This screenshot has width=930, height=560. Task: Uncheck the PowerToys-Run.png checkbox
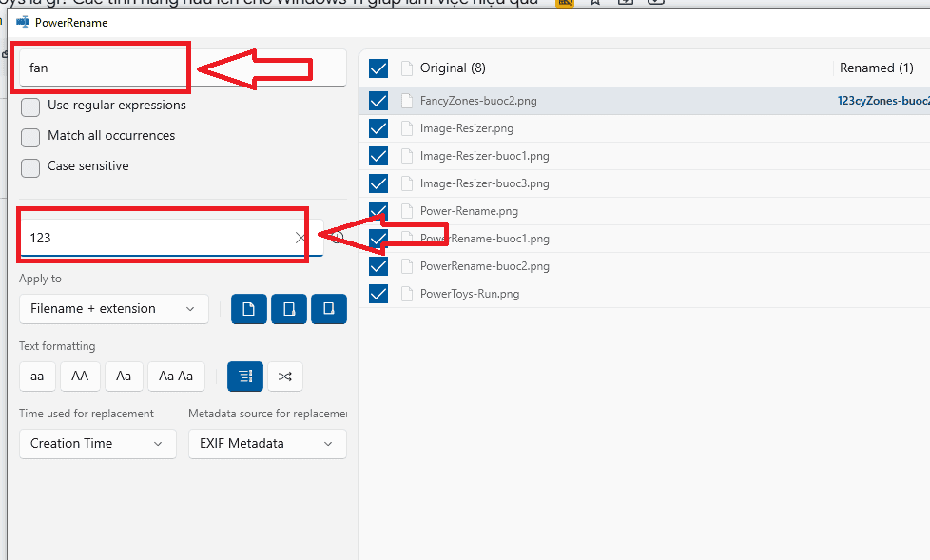(x=378, y=294)
